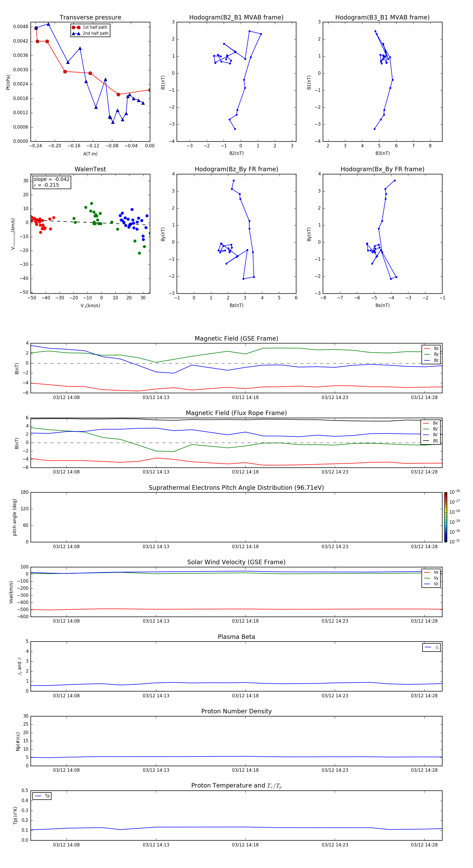Viewport: 473px width, 868px height.
Task: Click the 10^-26 colorbar label
Action: coord(455,492)
